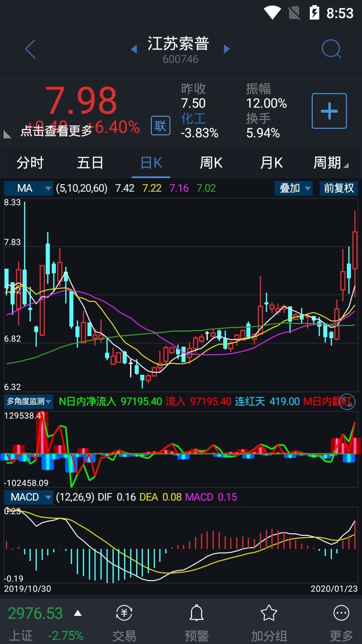This screenshot has height=644, width=362.
Task: Tap the stock code 600746
Action: tap(180, 59)
